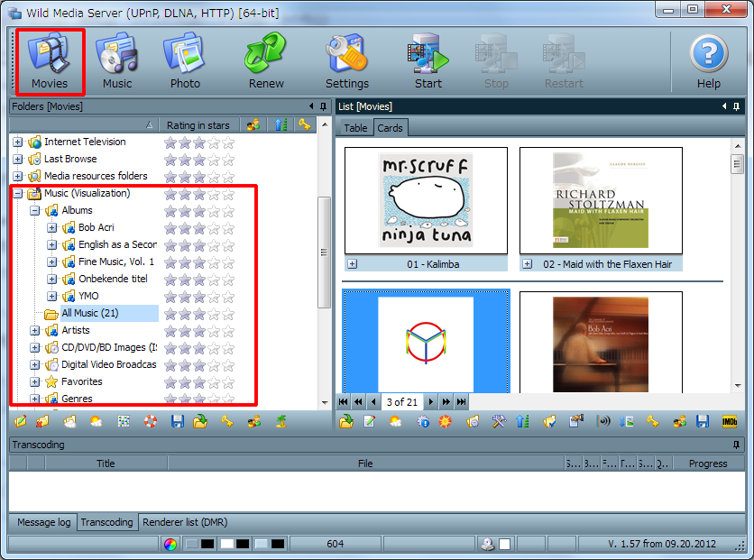Click the grayed-out Restart server icon
Screen dimensions: 754x560
(x=564, y=61)
